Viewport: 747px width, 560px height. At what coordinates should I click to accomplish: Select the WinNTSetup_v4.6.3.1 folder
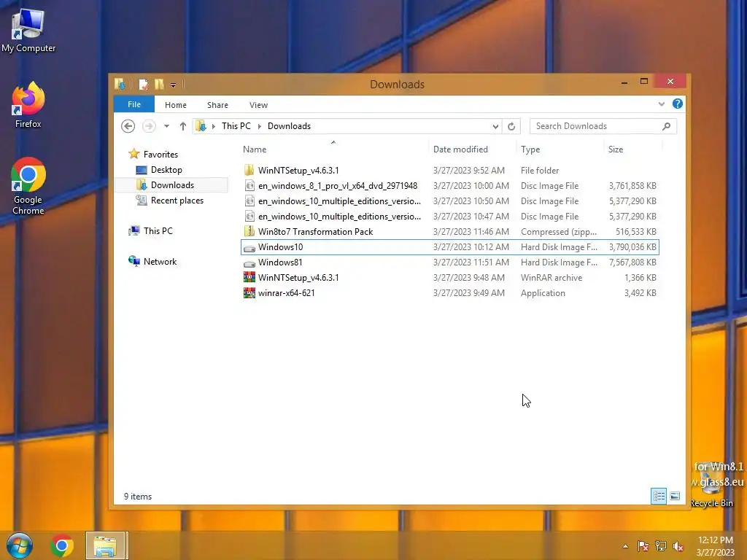tap(449, 170)
